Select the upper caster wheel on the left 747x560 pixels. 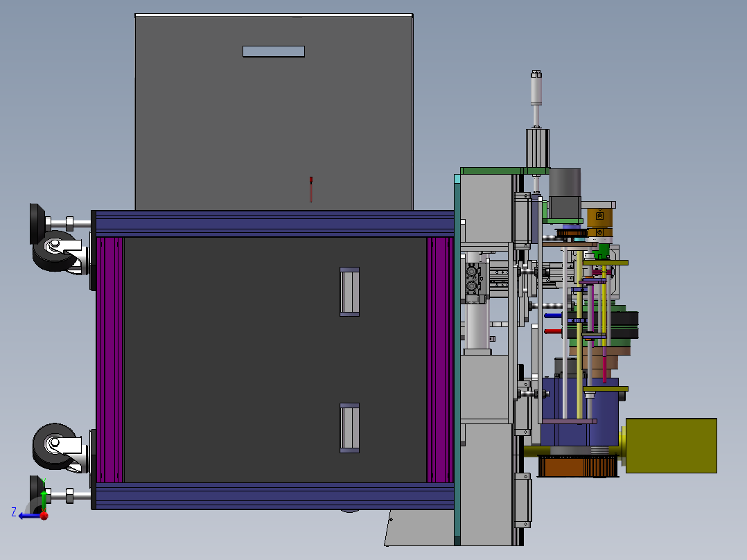[x=57, y=251]
